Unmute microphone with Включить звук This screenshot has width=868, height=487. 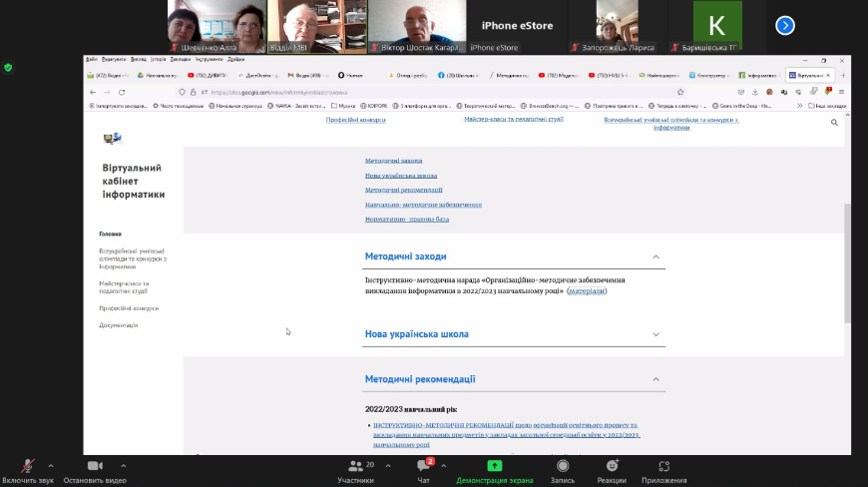coord(28,471)
